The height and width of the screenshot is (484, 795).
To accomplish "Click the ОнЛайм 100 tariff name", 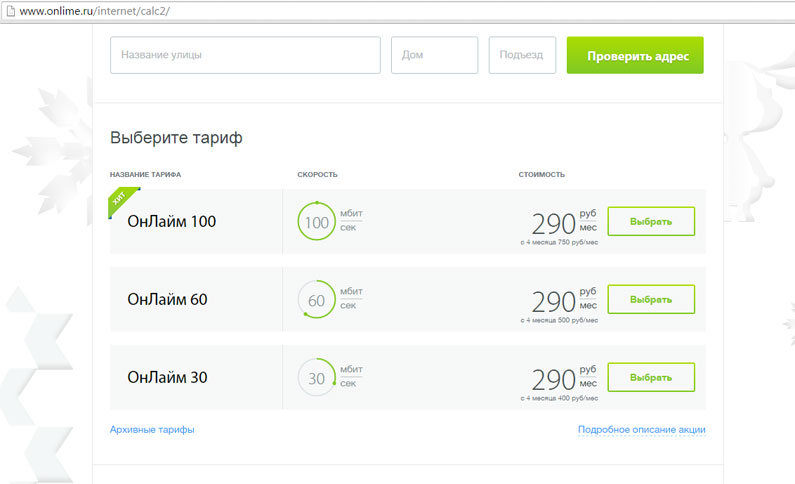I will click(x=171, y=222).
